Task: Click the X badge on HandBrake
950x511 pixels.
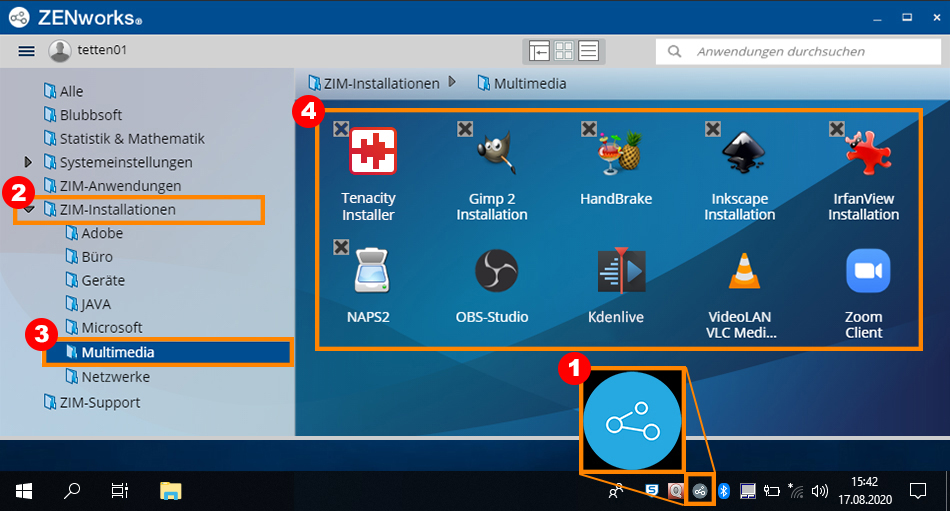Action: coord(589,129)
